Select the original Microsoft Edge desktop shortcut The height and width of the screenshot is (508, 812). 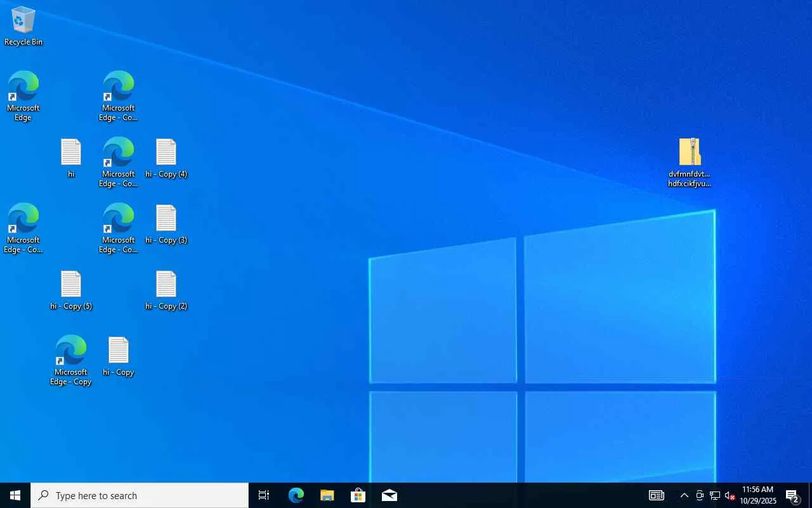[23, 96]
